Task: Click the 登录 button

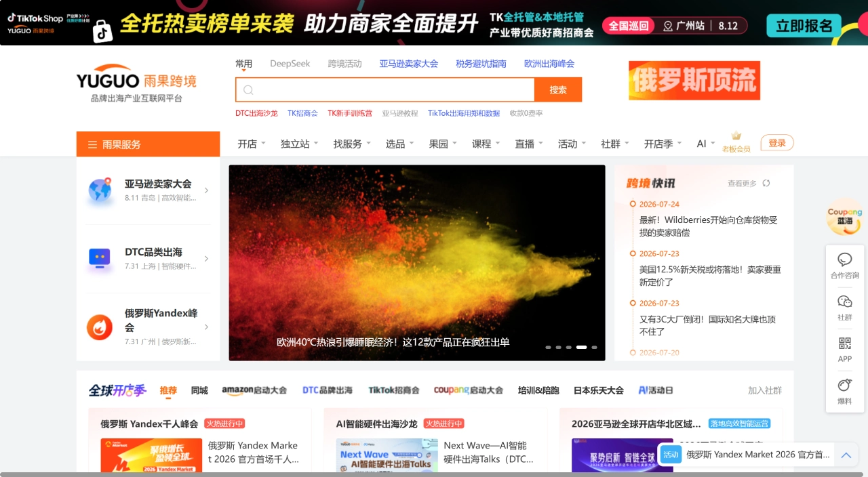Action: click(x=777, y=143)
